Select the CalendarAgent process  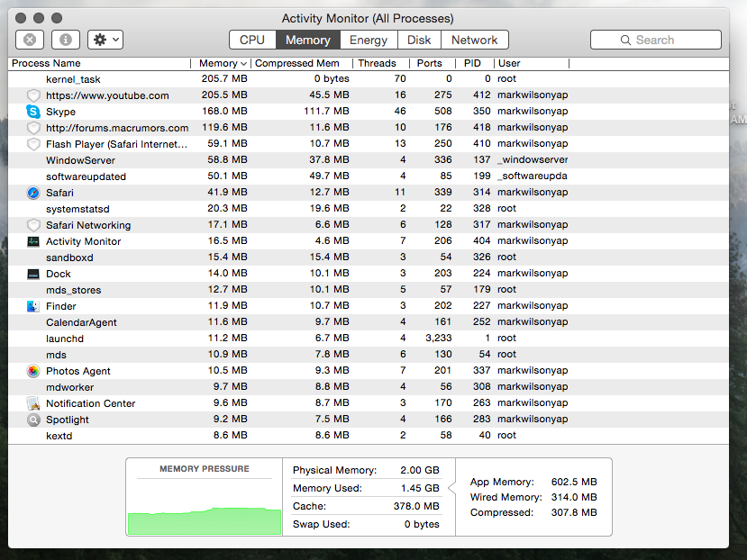click(x=369, y=322)
